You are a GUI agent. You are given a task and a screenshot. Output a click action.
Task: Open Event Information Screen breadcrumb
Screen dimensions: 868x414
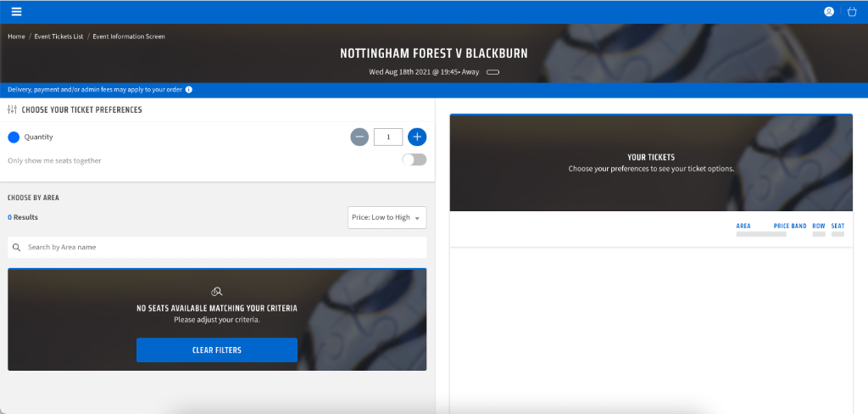[129, 36]
